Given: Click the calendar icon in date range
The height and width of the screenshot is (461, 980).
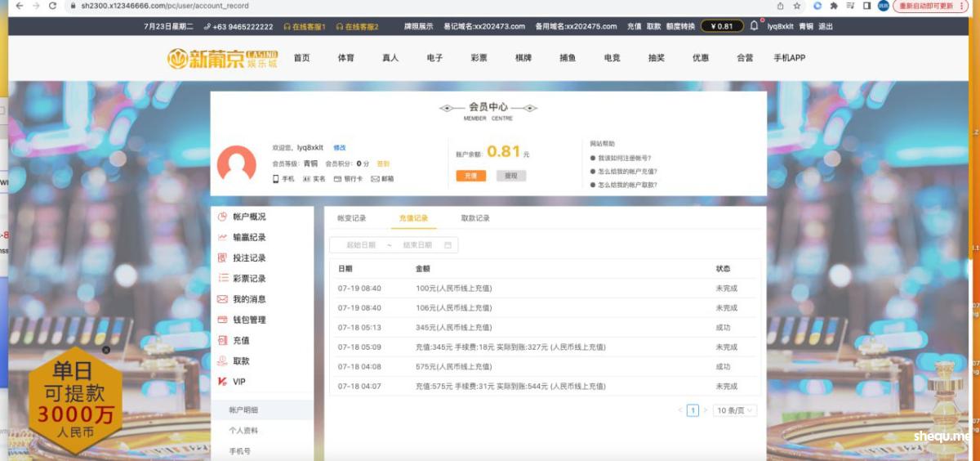Looking at the screenshot, I should [x=448, y=245].
